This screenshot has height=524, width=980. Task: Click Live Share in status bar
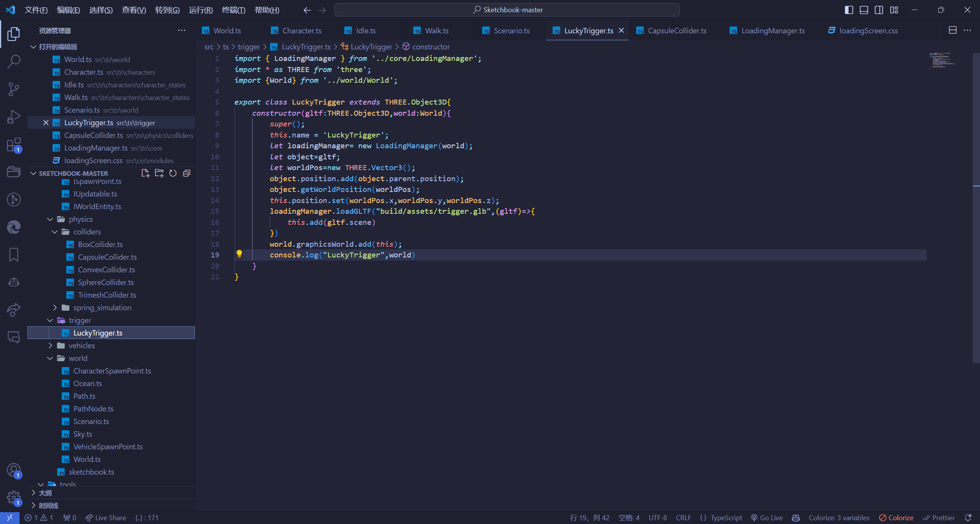(x=106, y=517)
